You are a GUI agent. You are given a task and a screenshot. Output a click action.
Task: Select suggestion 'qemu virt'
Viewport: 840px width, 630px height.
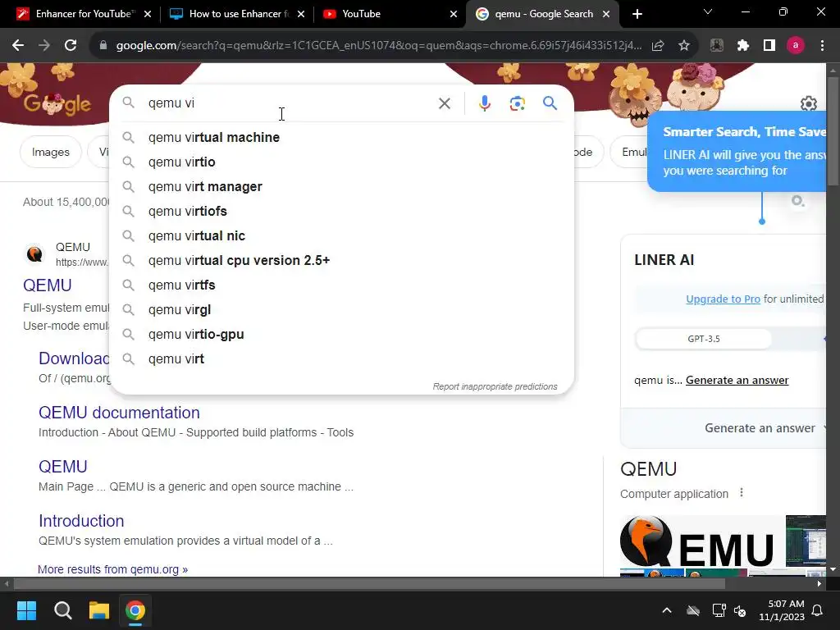tap(342, 359)
